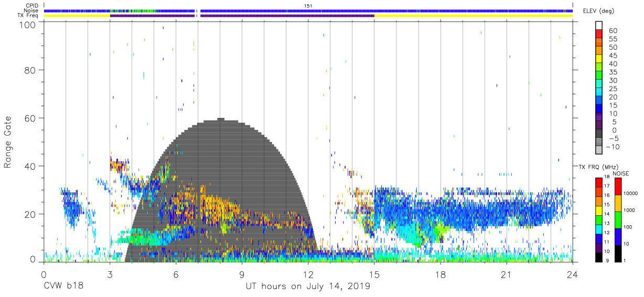Click the red segment of ELEV color bar

[x=598, y=34]
